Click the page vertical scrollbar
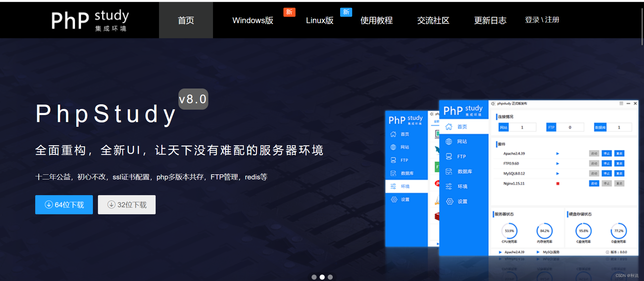The image size is (644, 281). (x=642, y=27)
